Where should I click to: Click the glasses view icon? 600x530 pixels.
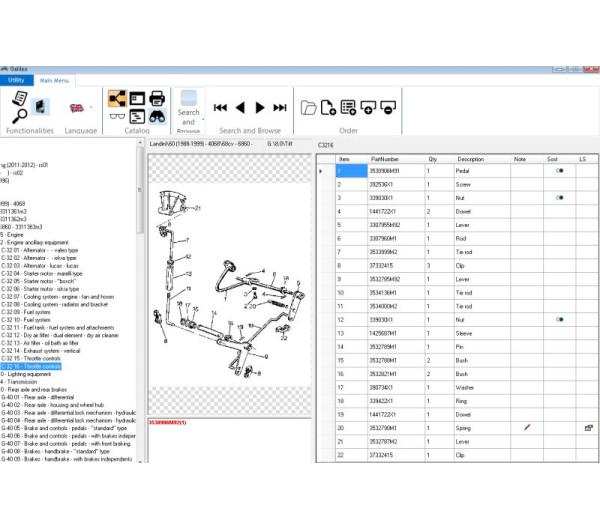point(117,117)
